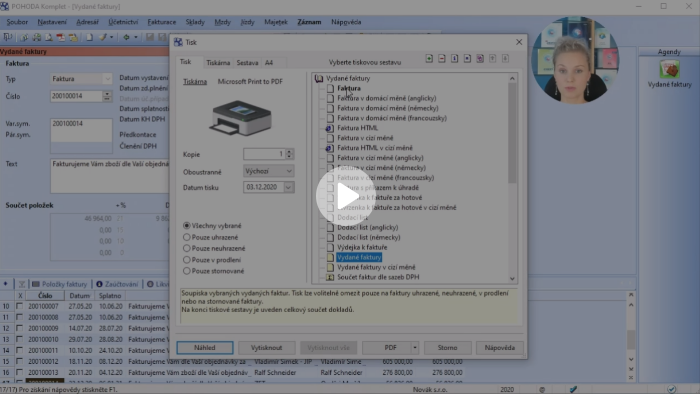Screen dimensions: 700x394
Task: Switch to the Tiskárna tab
Action: [x=218, y=62]
